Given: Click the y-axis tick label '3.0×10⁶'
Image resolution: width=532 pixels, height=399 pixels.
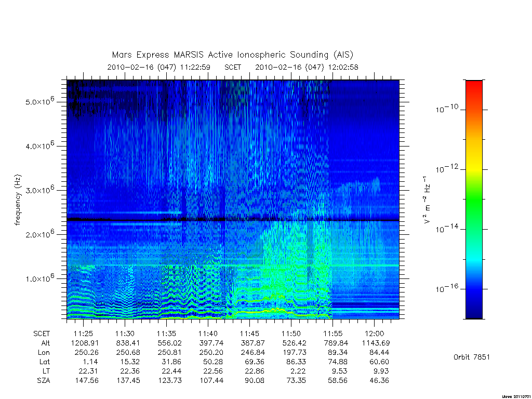Looking at the screenshot, I should [x=39, y=189].
